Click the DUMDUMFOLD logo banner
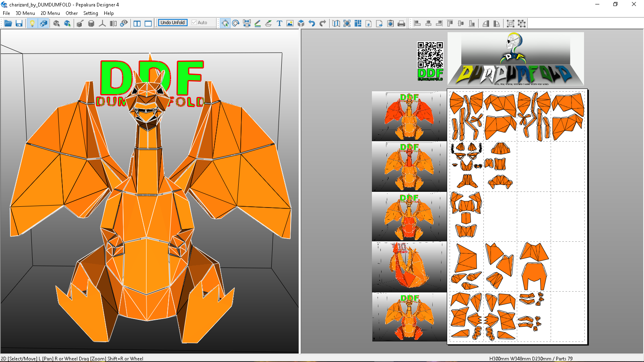644x362 pixels. point(516,59)
